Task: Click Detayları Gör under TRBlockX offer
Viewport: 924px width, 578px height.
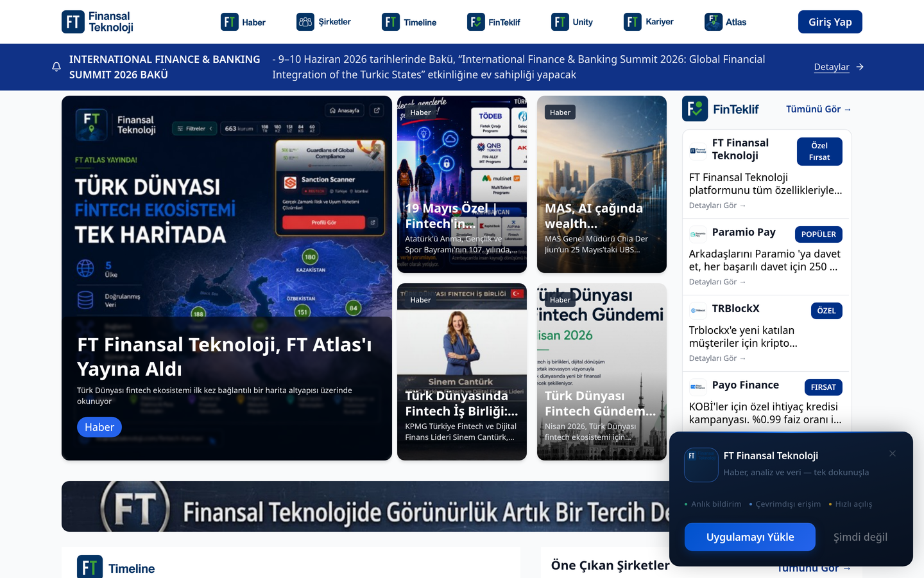Action: 717,358
